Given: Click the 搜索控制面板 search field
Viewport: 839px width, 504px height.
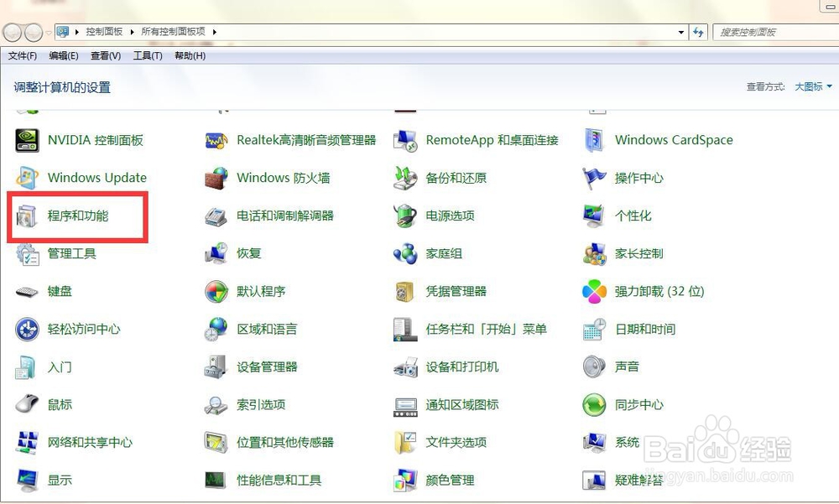Looking at the screenshot, I should click(x=776, y=32).
